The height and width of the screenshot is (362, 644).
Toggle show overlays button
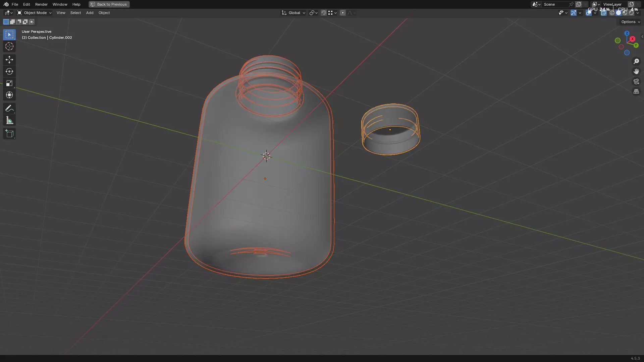coord(589,13)
